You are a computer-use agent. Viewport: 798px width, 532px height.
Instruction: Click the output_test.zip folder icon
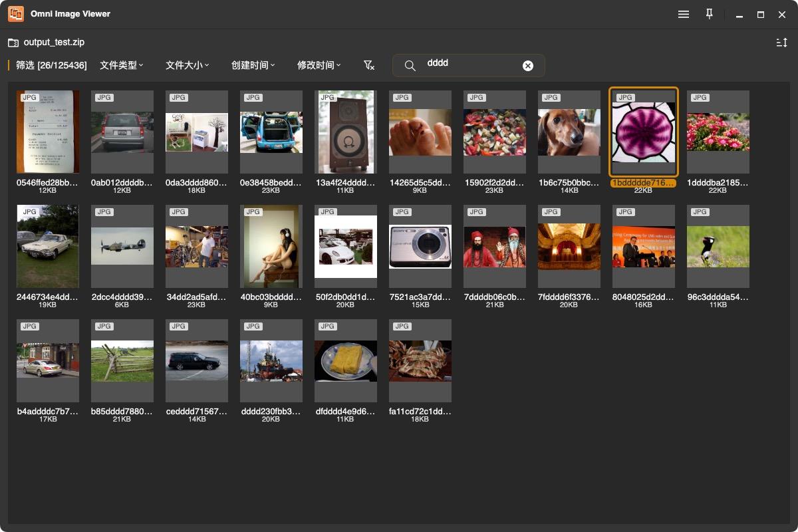pos(13,43)
